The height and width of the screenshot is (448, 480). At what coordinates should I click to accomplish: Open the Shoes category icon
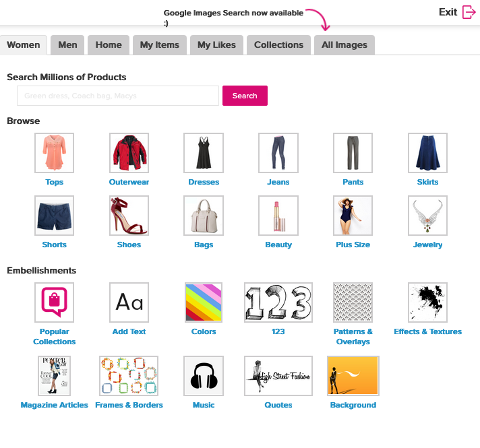pos(129,216)
